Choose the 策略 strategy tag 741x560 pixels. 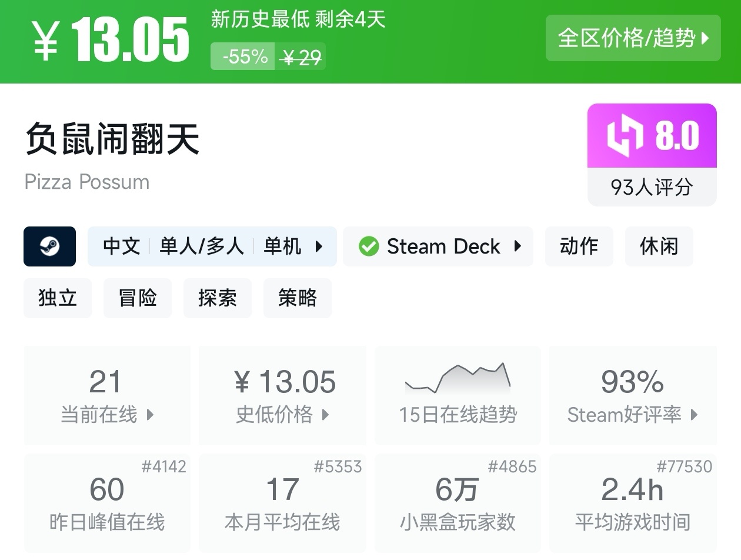click(x=298, y=298)
